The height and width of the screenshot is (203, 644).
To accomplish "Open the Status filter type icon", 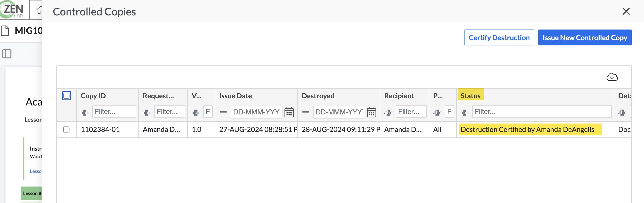I will click(x=464, y=112).
